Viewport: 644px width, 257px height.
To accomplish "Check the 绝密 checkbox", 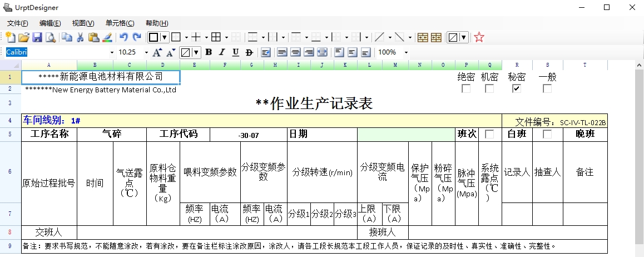I will (x=466, y=88).
